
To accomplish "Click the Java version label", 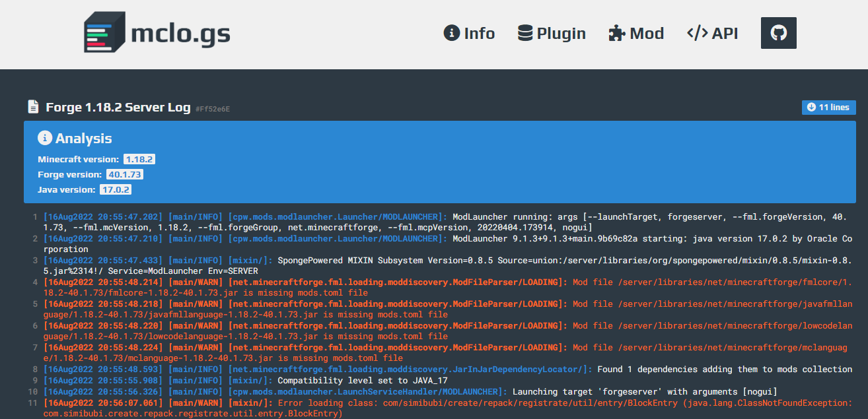I will click(67, 190).
